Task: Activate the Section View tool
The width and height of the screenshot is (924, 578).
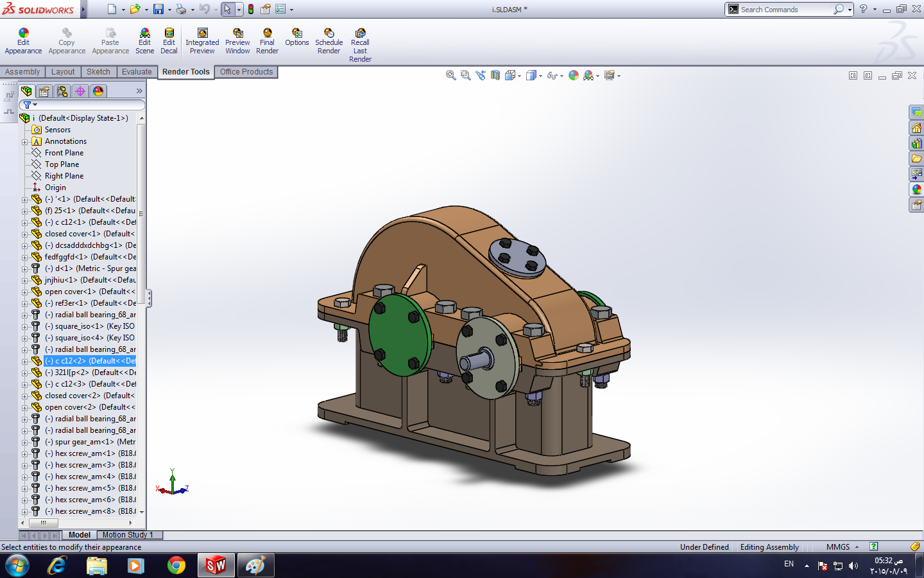Action: 495,75
